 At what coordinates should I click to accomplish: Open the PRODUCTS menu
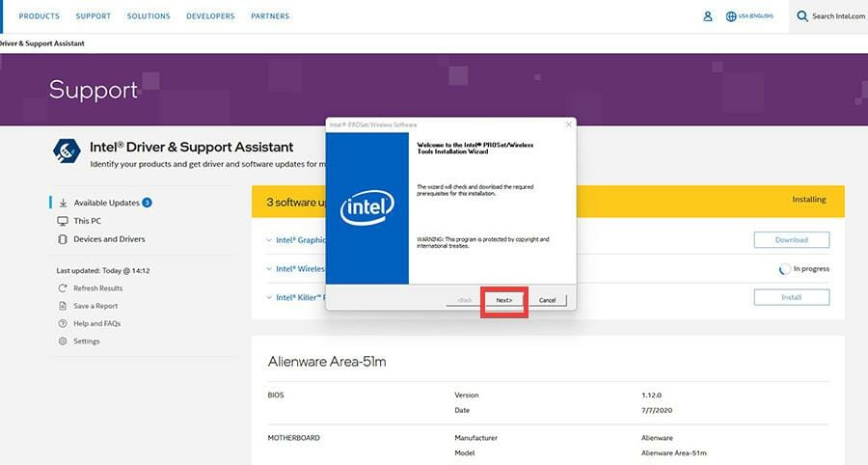pos(39,16)
